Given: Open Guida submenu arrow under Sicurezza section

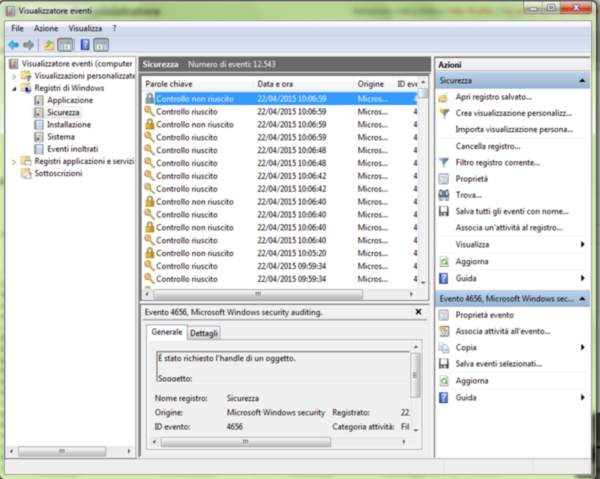Looking at the screenshot, I should [x=582, y=278].
